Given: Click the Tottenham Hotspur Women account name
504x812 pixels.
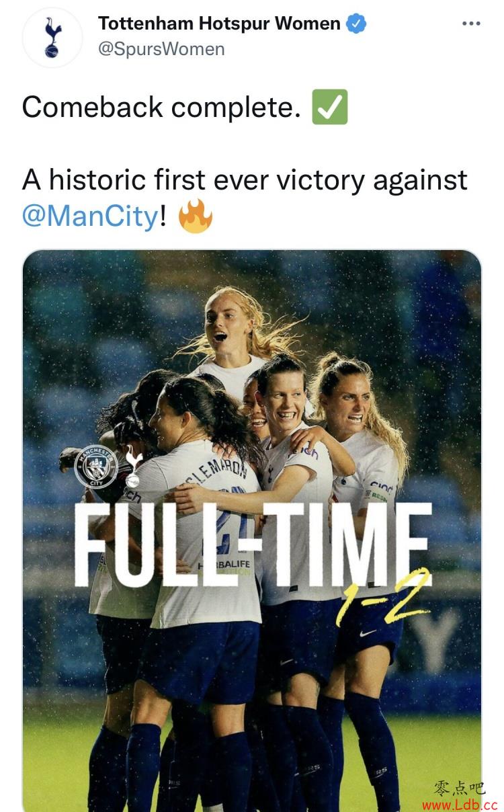Looking at the screenshot, I should click(219, 24).
